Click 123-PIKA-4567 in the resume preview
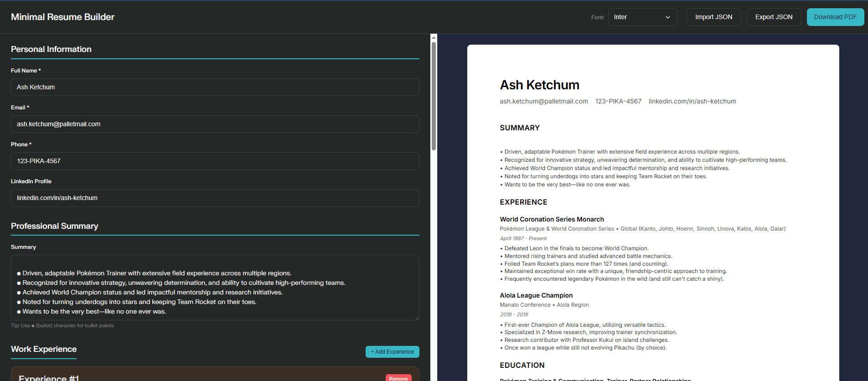Screen dimensions: 868x381 tap(618, 101)
